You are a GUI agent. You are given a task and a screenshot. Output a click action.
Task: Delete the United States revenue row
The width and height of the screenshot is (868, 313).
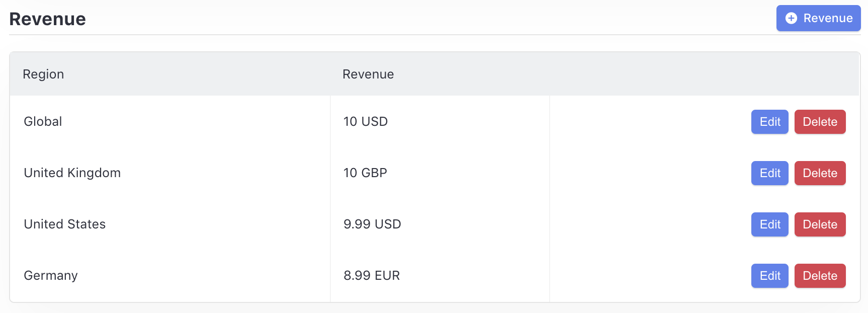pyautogui.click(x=820, y=224)
